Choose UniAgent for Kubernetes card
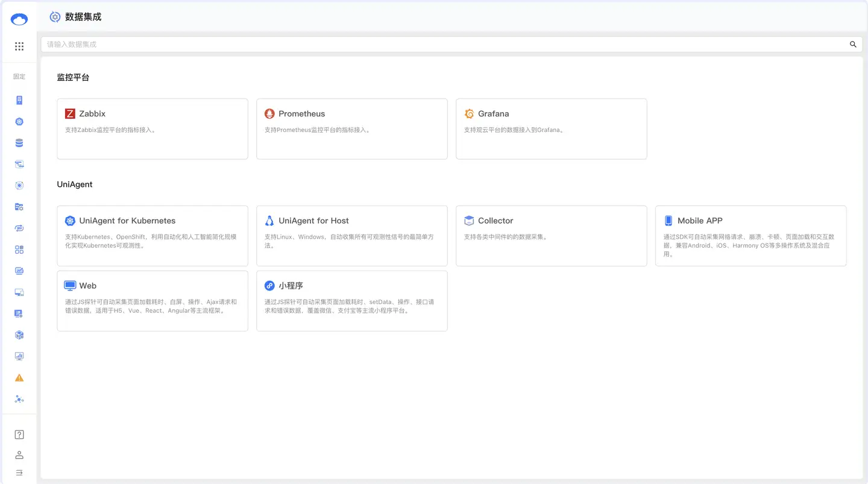The width and height of the screenshot is (868, 484). tap(153, 236)
